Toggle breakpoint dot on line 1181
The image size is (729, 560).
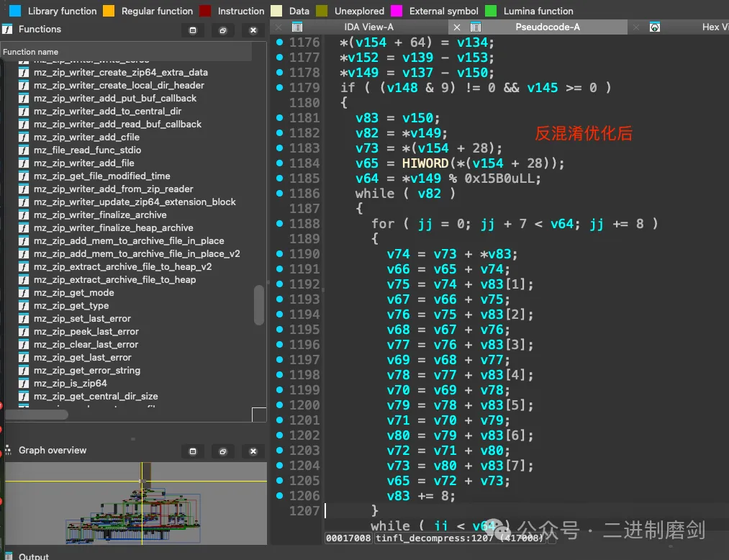[280, 117]
